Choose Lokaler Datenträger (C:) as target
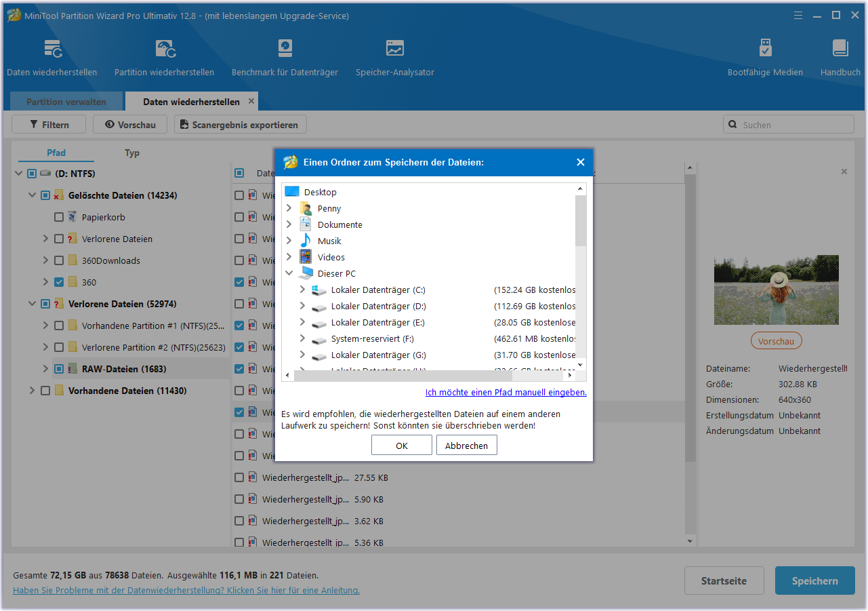The height and width of the screenshot is (611, 868). [x=378, y=290]
